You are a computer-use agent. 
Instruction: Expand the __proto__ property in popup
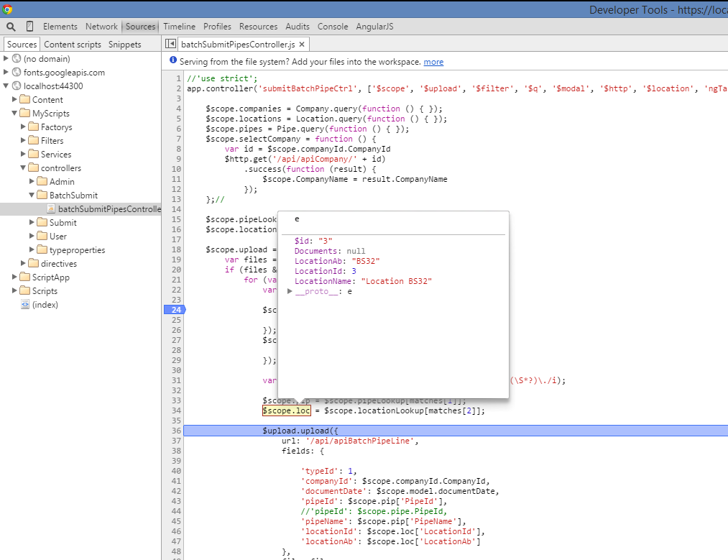click(x=290, y=292)
